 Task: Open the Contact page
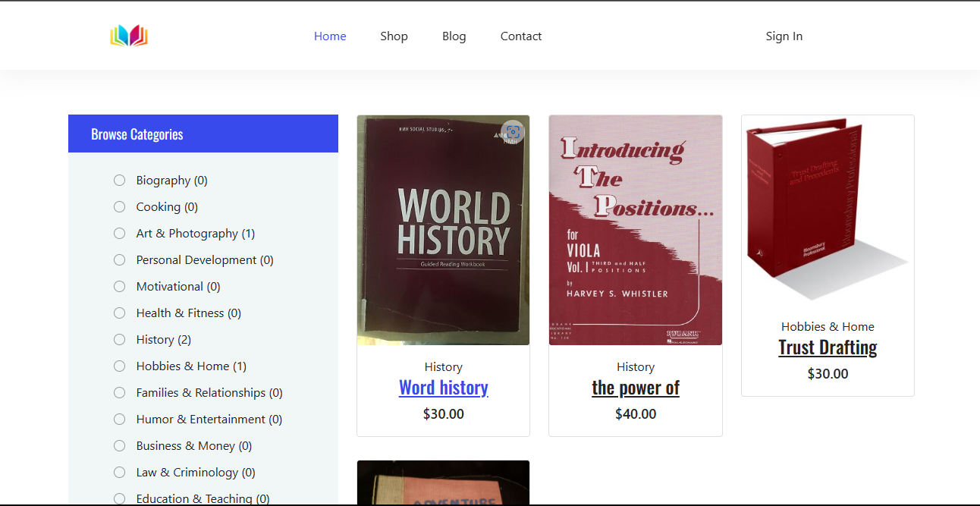point(521,36)
